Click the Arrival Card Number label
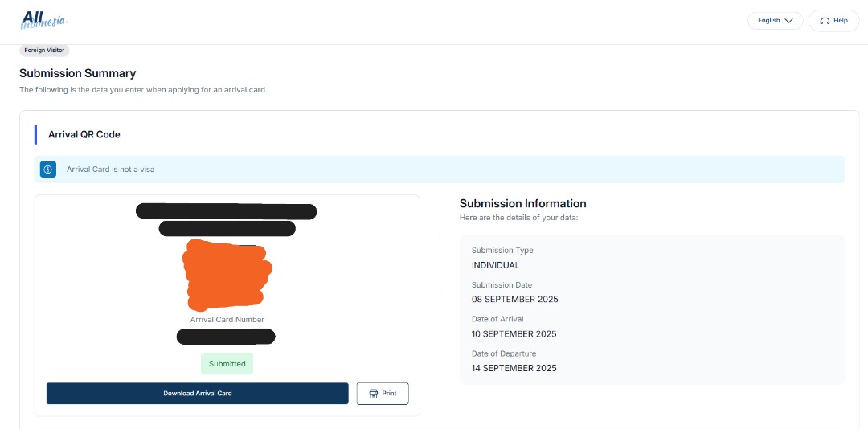The height and width of the screenshot is (429, 868). click(227, 320)
